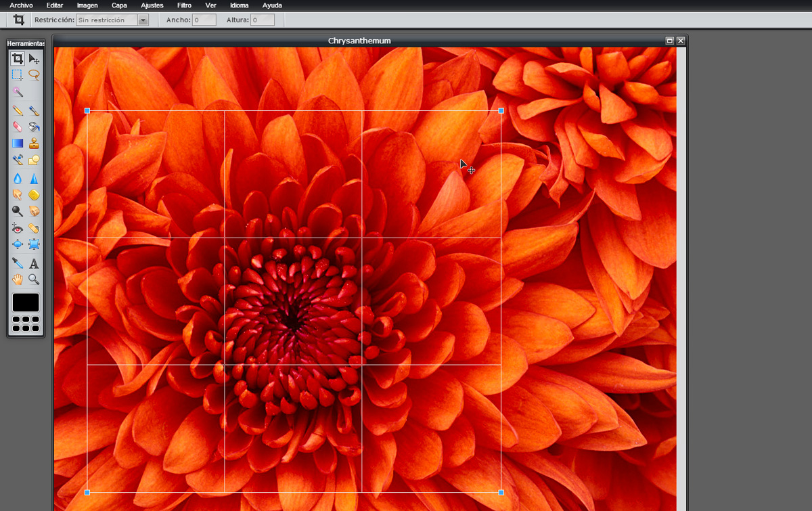Select the Color Replace tool
This screenshot has width=812, height=511.
(18, 160)
